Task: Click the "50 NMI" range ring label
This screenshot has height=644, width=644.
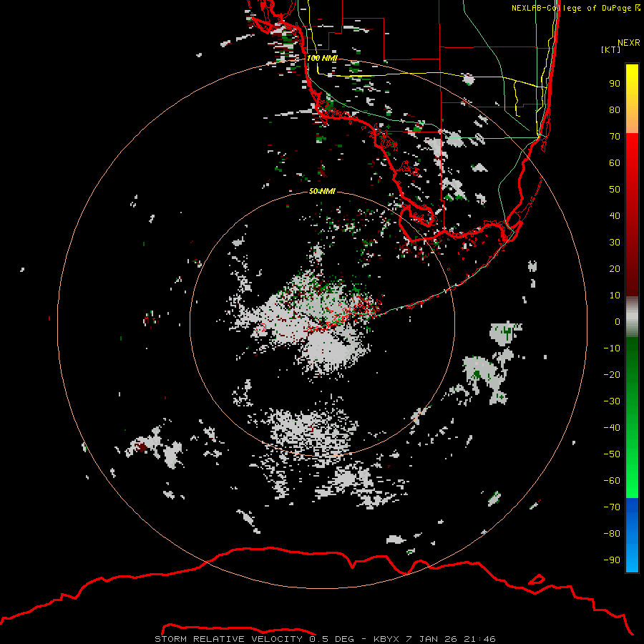Action: click(322, 191)
